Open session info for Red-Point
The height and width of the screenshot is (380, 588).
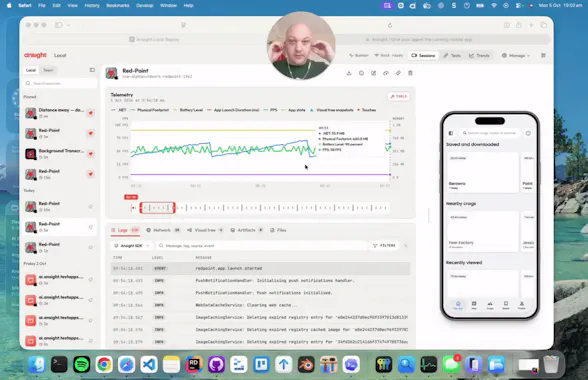361,73
